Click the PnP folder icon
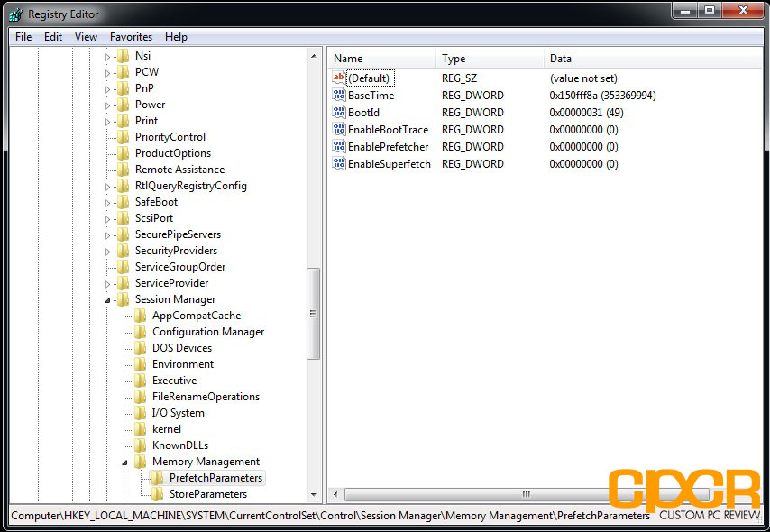 click(123, 88)
